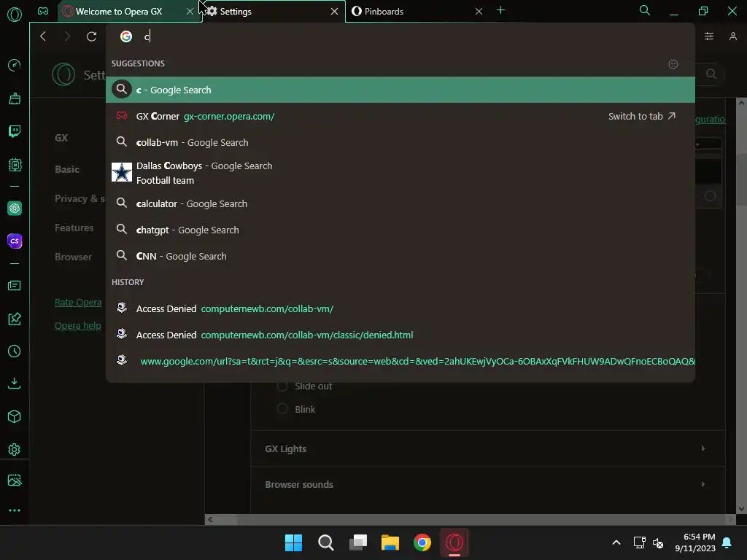The image size is (747, 560).
Task: Open Windows taskbar search
Action: [x=326, y=542]
